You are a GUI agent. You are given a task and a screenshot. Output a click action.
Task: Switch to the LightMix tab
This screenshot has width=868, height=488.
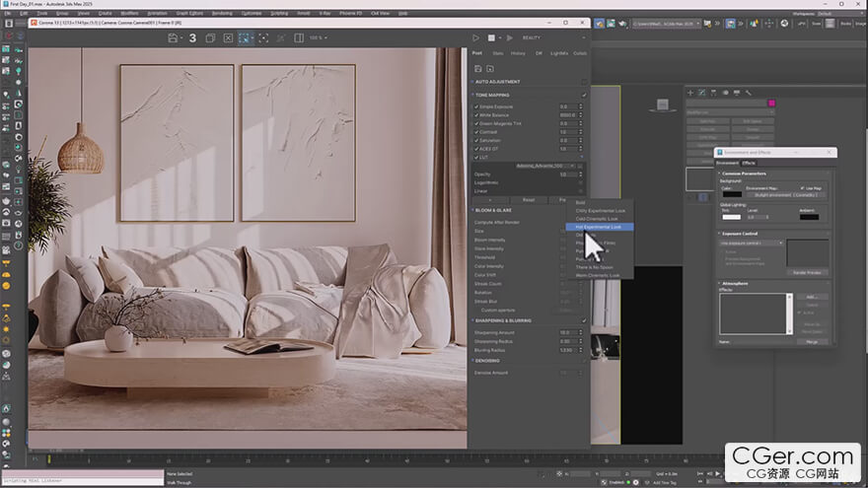tap(559, 53)
